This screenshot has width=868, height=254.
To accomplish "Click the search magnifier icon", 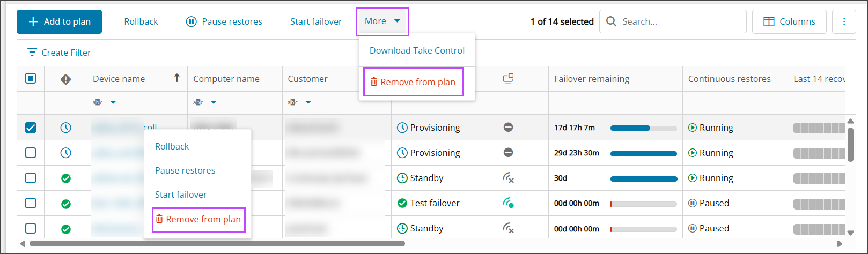I will [x=611, y=21].
